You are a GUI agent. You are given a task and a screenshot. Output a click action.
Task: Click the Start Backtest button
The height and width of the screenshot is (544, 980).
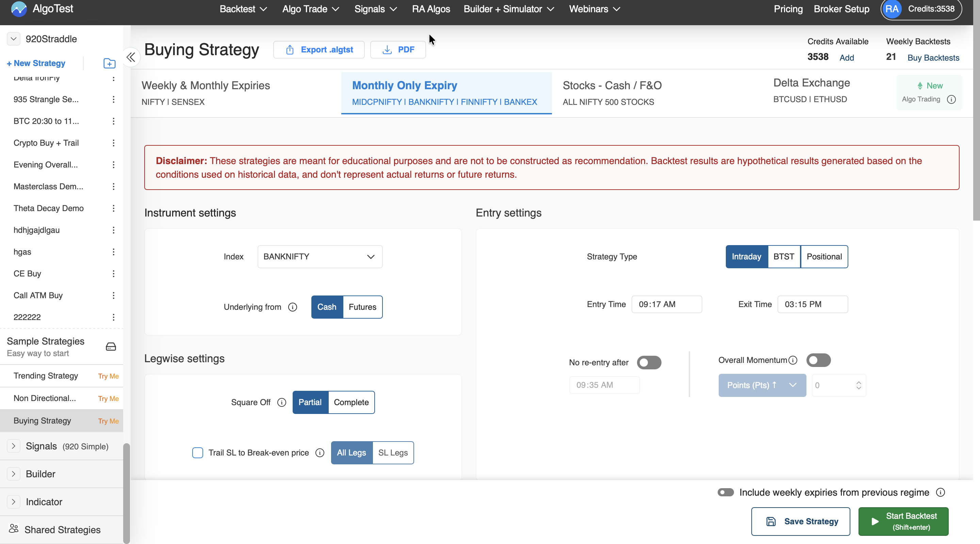coord(903,521)
